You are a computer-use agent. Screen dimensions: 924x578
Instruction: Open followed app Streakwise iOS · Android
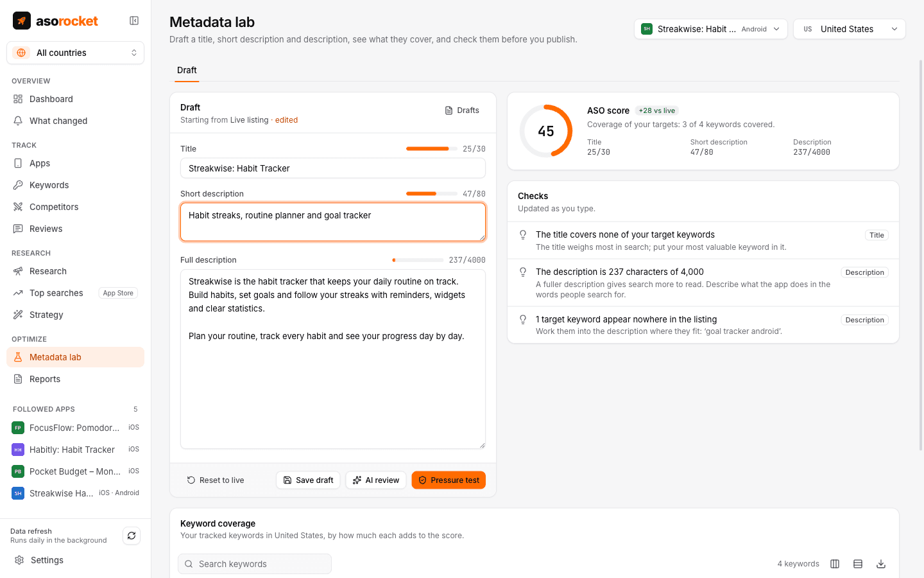pyautogui.click(x=75, y=493)
